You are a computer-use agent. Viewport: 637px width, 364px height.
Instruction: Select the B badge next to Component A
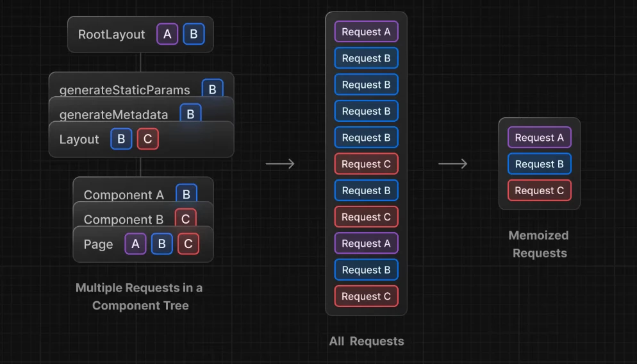pyautogui.click(x=186, y=194)
